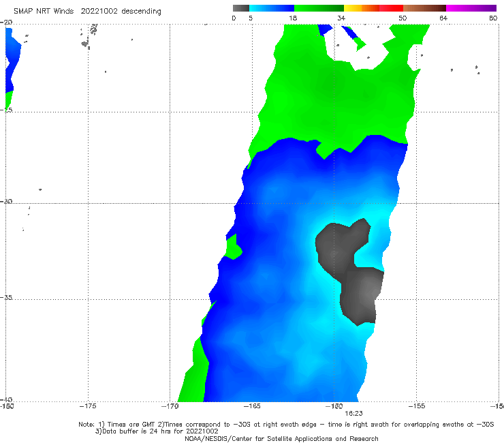Click the color bar label '64'
Screen dimensions: 504x443
(x=443, y=18)
